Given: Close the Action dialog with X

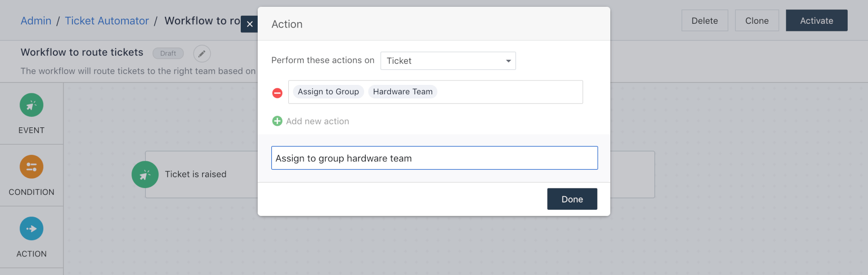Looking at the screenshot, I should click(x=250, y=24).
